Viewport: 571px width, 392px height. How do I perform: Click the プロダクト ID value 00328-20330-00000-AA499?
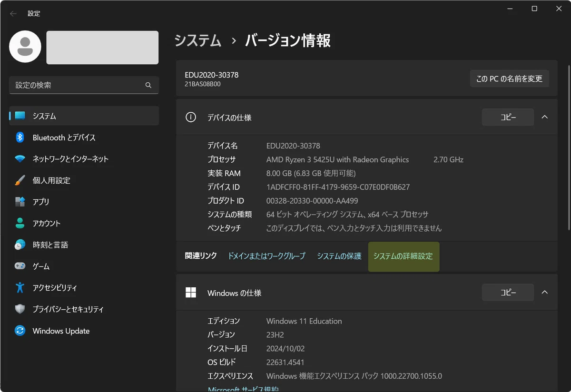312,201
